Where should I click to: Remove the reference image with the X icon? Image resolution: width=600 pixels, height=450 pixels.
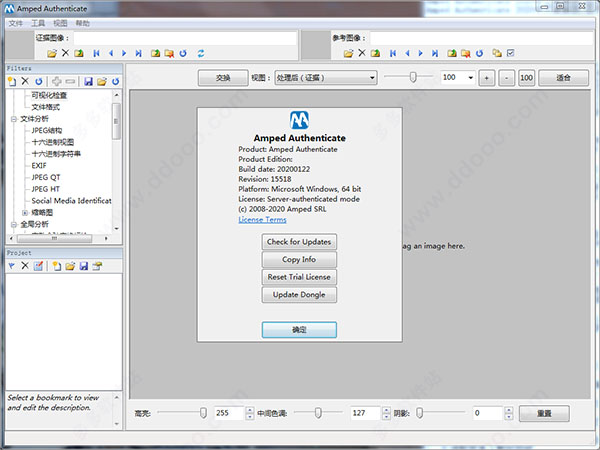click(x=362, y=53)
